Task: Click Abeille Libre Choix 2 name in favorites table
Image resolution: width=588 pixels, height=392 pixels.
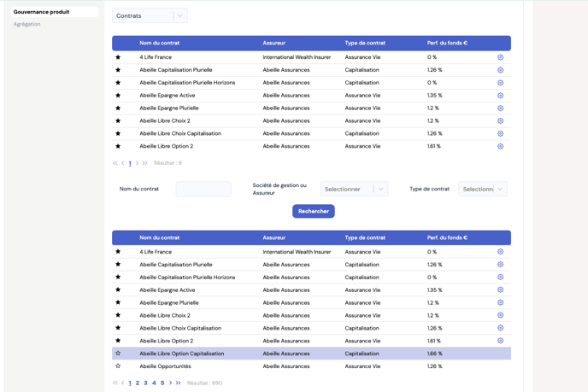Action: (165, 121)
